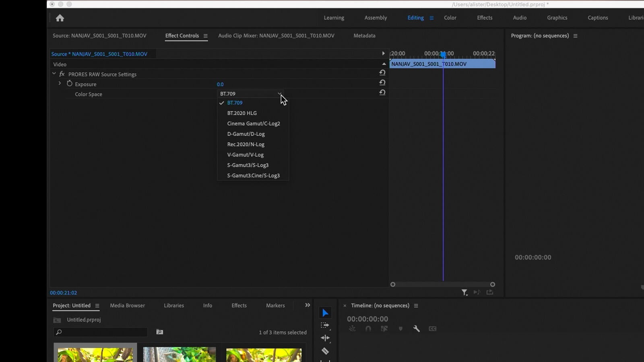Expand the Exposure parameter
The height and width of the screenshot is (362, 644).
click(60, 83)
